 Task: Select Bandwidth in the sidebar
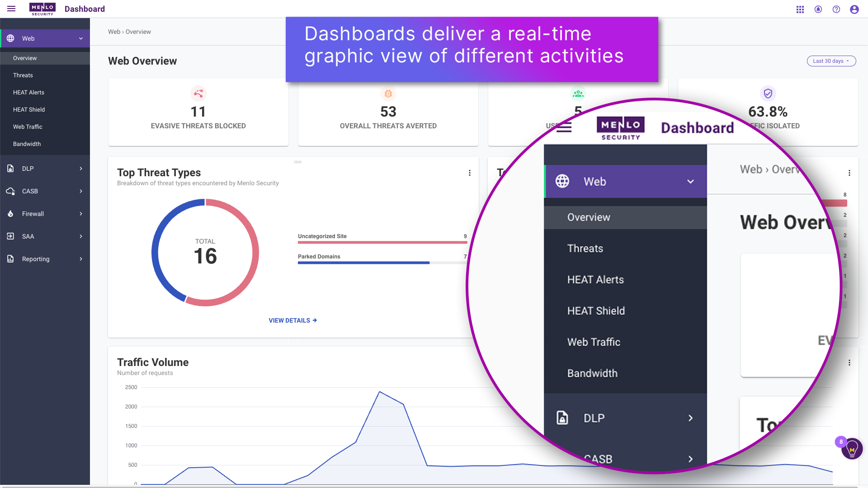[x=27, y=144]
